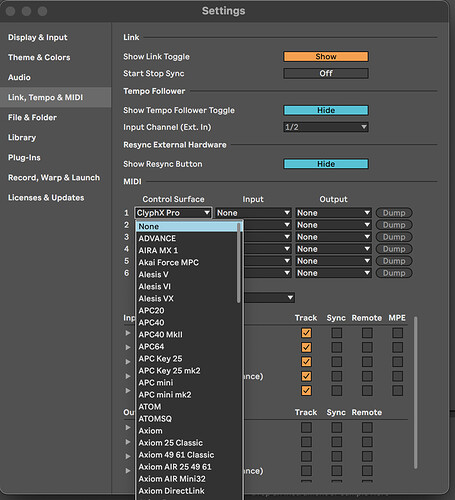This screenshot has height=500, width=455.
Task: Enable Remote for first input port
Action: [367, 333]
